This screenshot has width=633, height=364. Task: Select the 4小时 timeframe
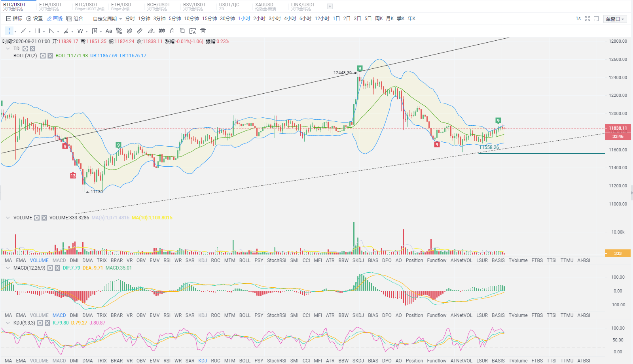click(290, 19)
